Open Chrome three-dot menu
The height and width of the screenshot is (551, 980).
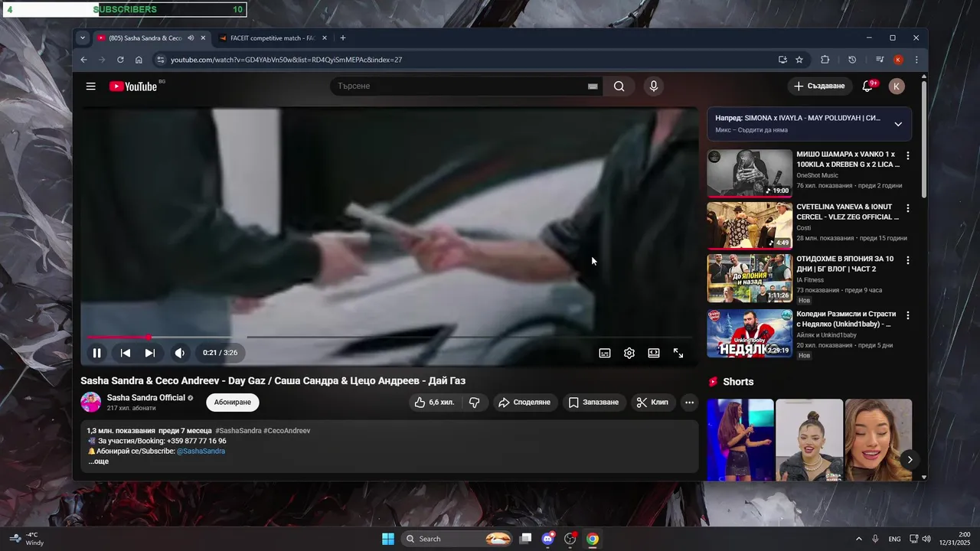(x=916, y=60)
